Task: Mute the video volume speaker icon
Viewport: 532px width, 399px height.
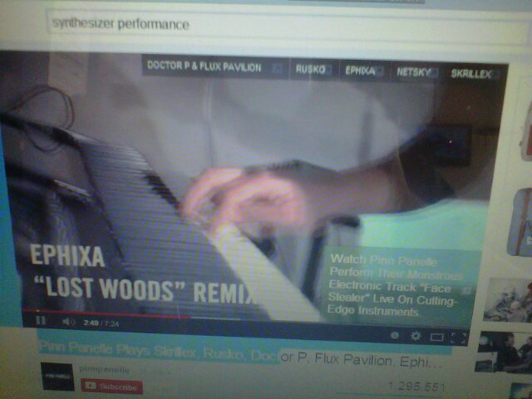Action: click(68, 322)
